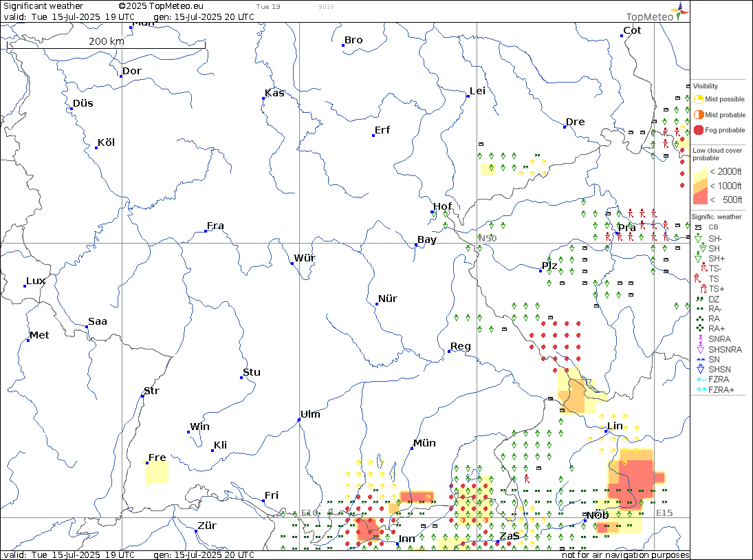753x560 pixels.
Task: Select the Plz city label
Action: click(x=549, y=266)
